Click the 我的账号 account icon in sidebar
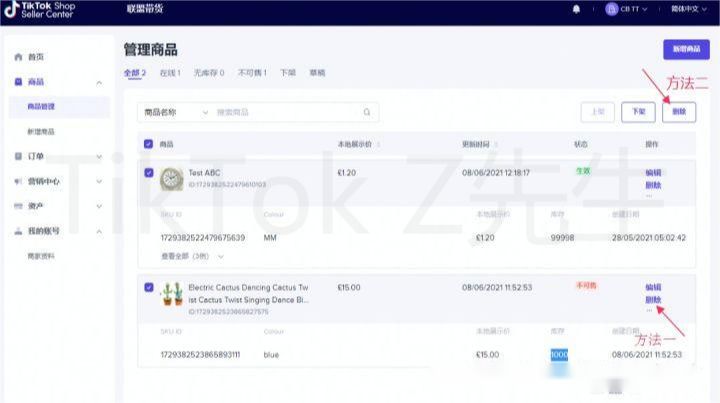 click(18, 231)
